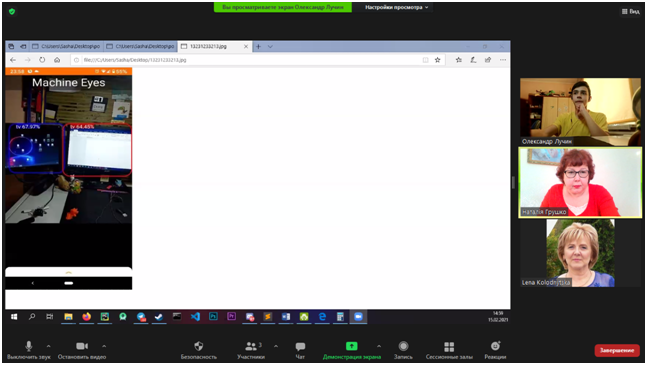The width and height of the screenshot is (647, 365).
Task: Click the set-aside tabs icon
Action: point(11,46)
